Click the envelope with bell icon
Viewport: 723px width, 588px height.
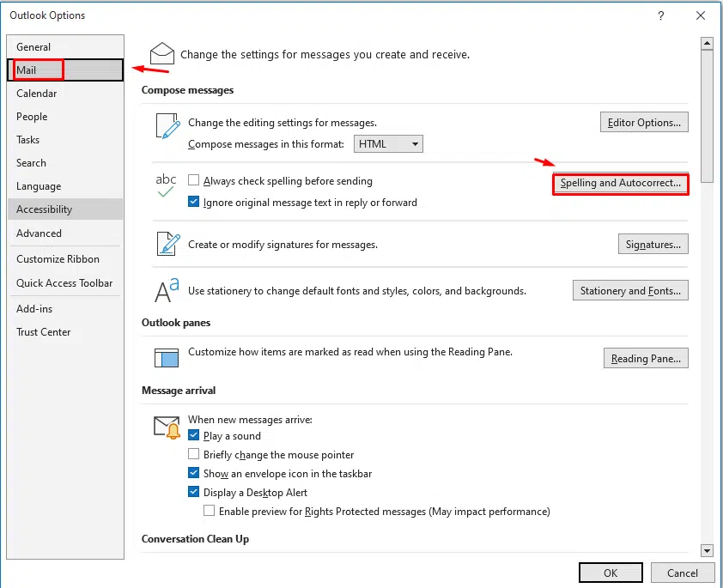[167, 427]
